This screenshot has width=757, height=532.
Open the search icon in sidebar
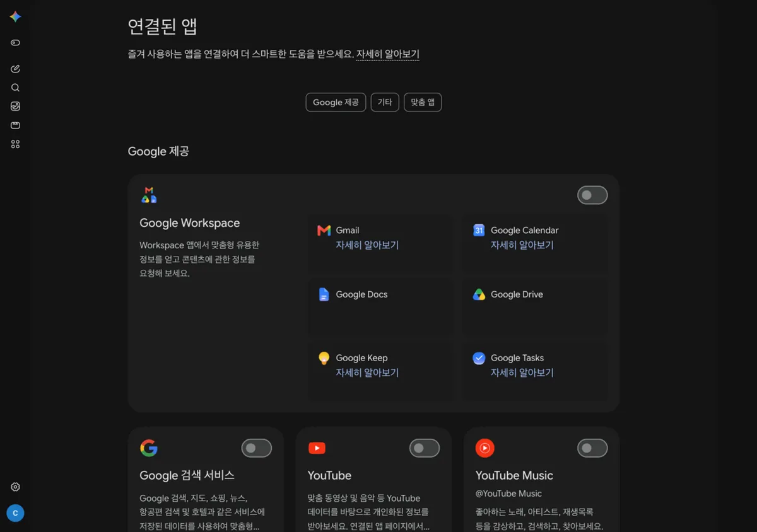(x=16, y=88)
